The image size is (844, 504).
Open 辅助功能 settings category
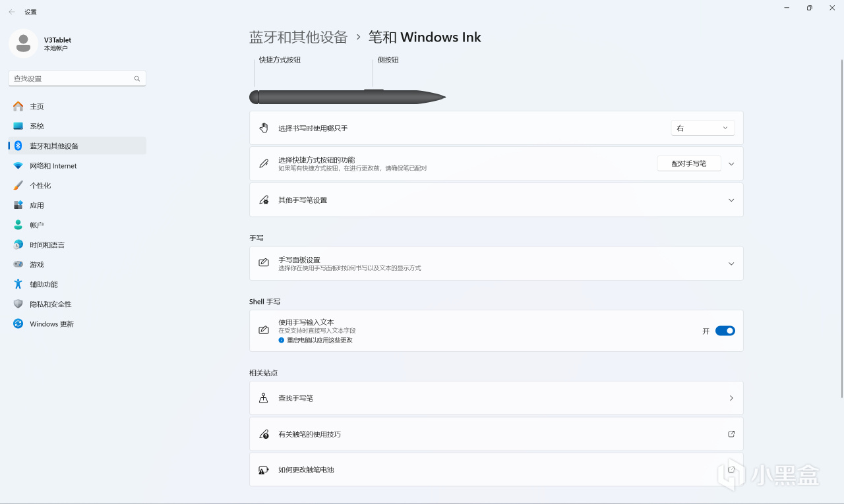[x=77, y=284]
